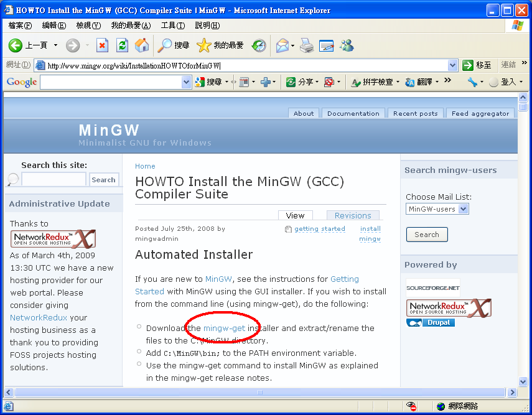Click the getting started tag link
The width and height of the screenshot is (532, 415).
pos(320,229)
